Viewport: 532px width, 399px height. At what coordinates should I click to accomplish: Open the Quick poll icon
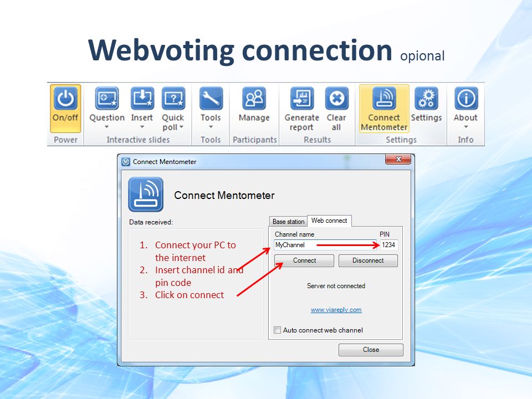point(173,99)
